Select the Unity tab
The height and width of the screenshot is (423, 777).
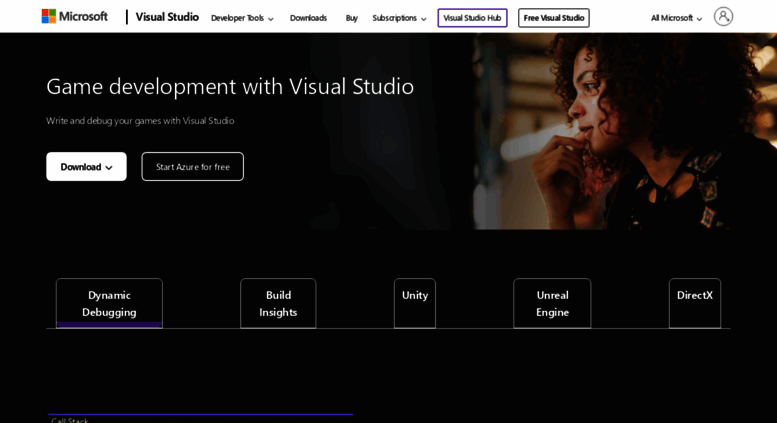(x=415, y=303)
